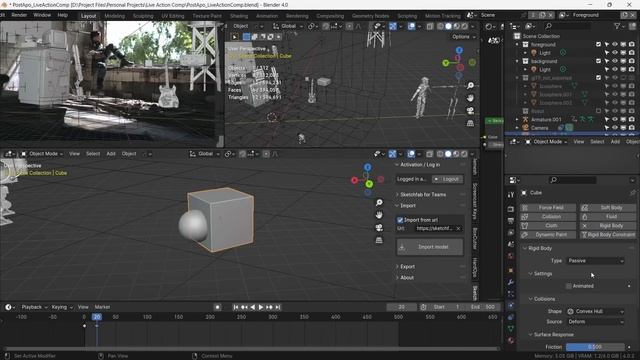Open the Material properties tab icon
Viewport: 640px width, 360px height.
(x=511, y=340)
